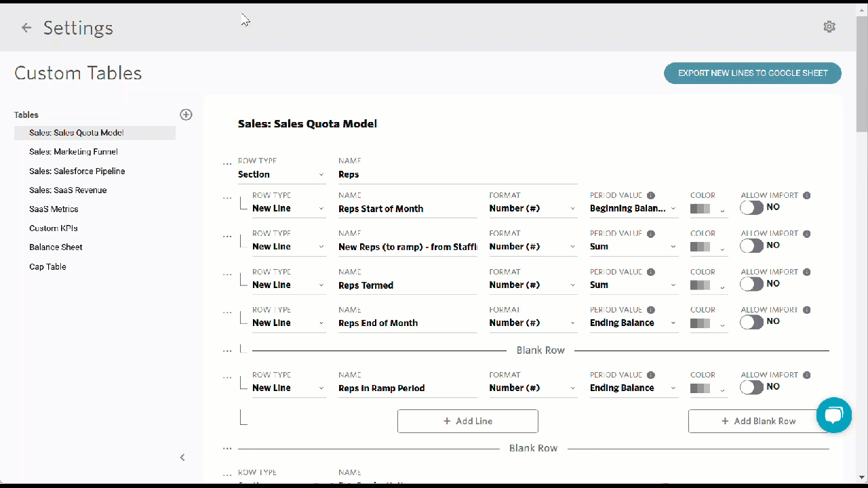This screenshot has height=488, width=868.
Task: Open Period Value dropdown showing Beginning Balance
Action: tap(633, 209)
